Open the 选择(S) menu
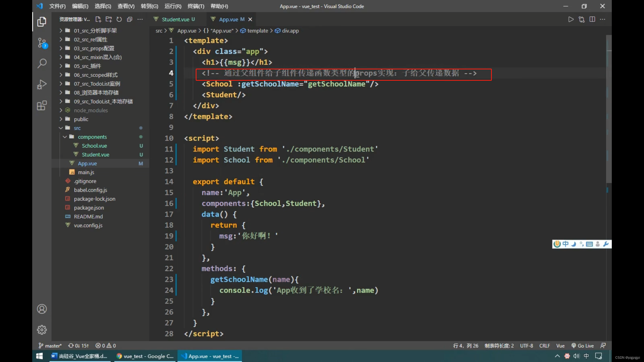This screenshot has height=362, width=644. (x=103, y=6)
